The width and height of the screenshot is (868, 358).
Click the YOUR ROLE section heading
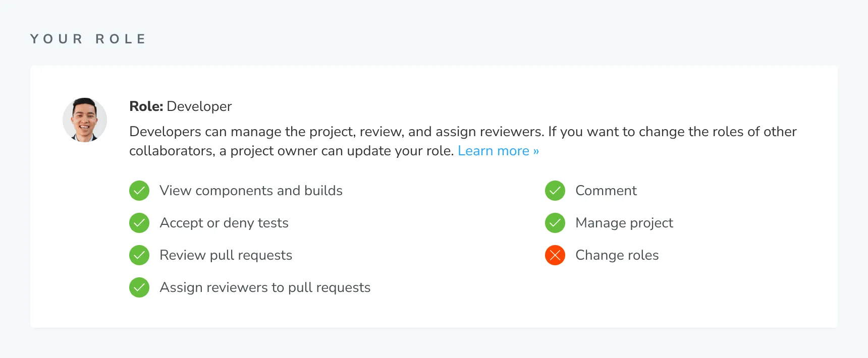(88, 39)
